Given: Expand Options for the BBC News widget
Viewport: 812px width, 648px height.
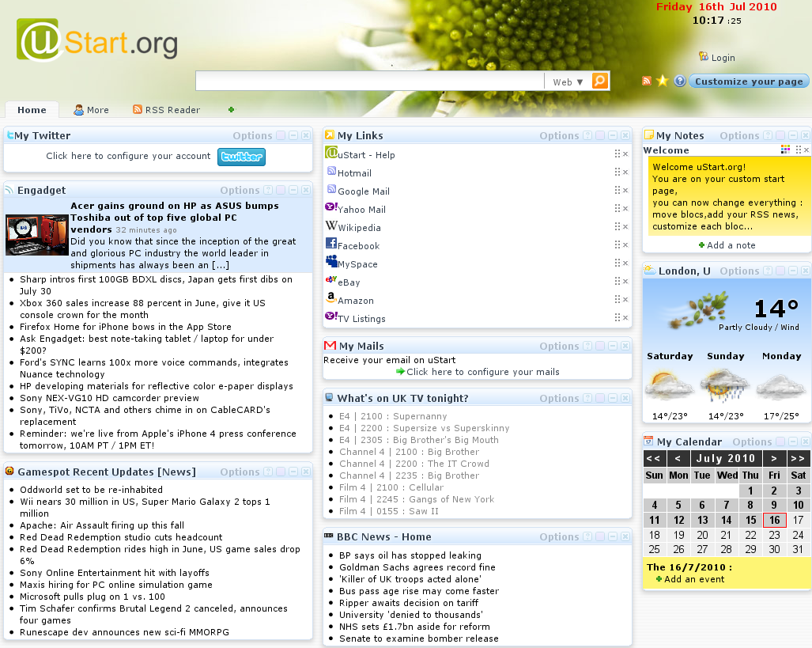Looking at the screenshot, I should click(x=559, y=536).
